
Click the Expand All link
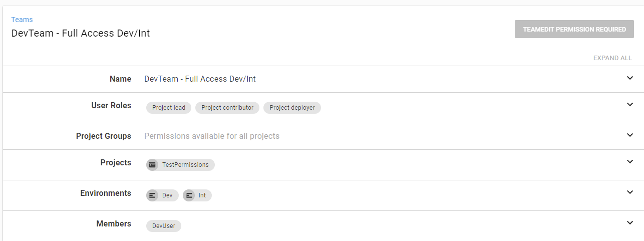pyautogui.click(x=612, y=58)
